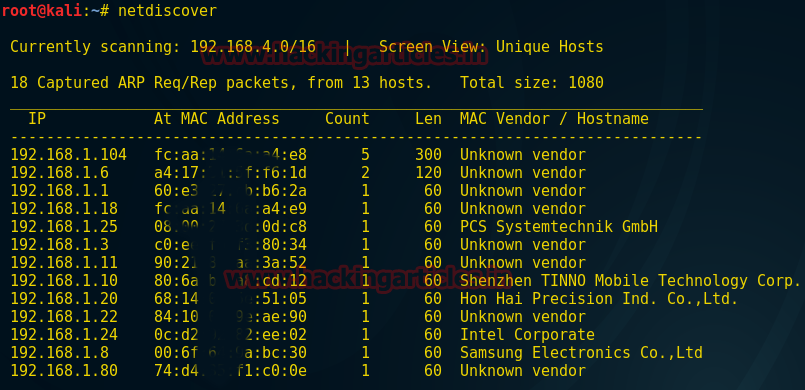Select IP address 192.168.1.104
This screenshot has width=805, height=390.
68,155
